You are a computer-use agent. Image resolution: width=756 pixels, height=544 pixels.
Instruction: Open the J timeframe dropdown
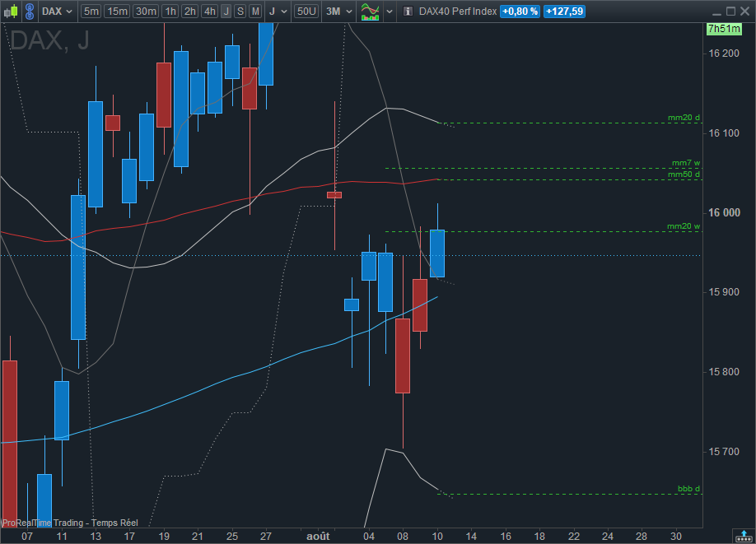coord(278,11)
